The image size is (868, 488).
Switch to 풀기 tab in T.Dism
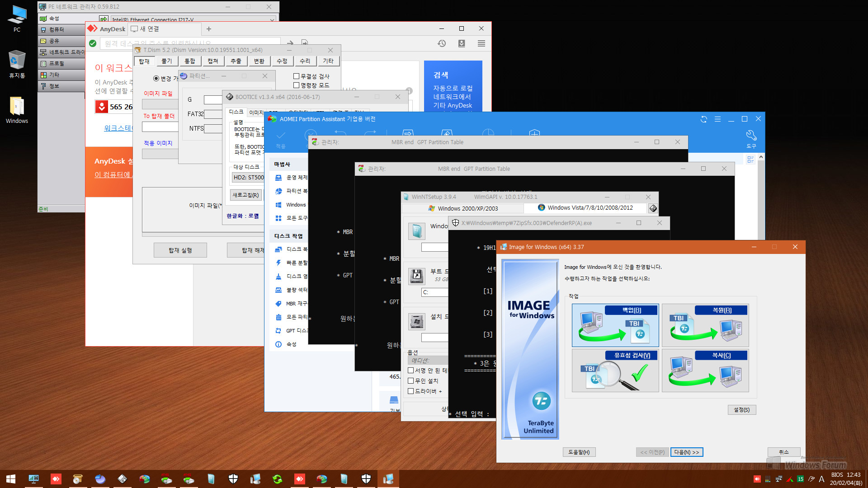point(167,61)
